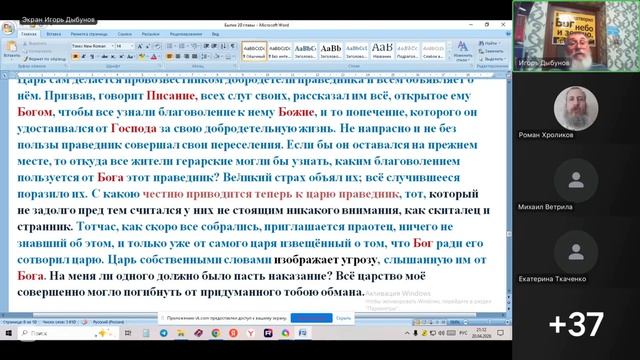Open the Изменить стили menu

click(462, 51)
